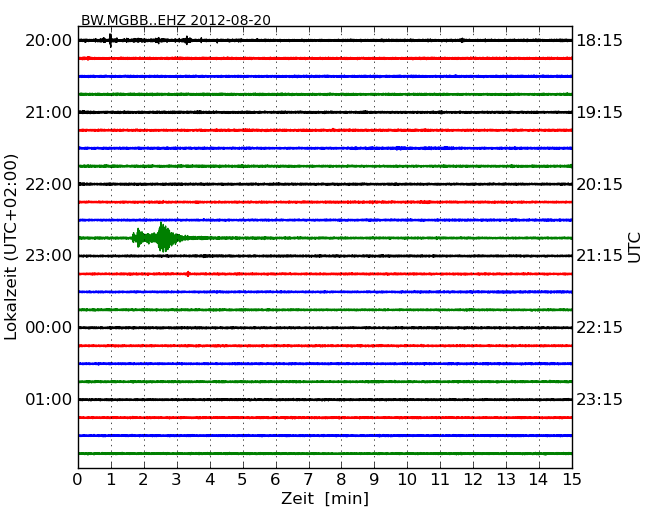Click the 21:15 UTC label
This screenshot has width=650, height=520.
(x=599, y=256)
